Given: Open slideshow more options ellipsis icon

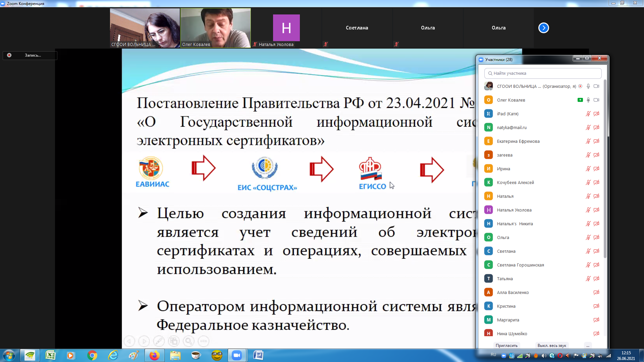Looking at the screenshot, I should pos(204,341).
